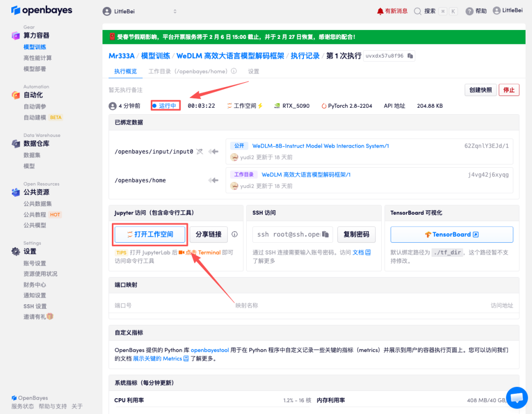Open the chat support bubble
Image resolution: width=532 pixels, height=414 pixels.
517,398
